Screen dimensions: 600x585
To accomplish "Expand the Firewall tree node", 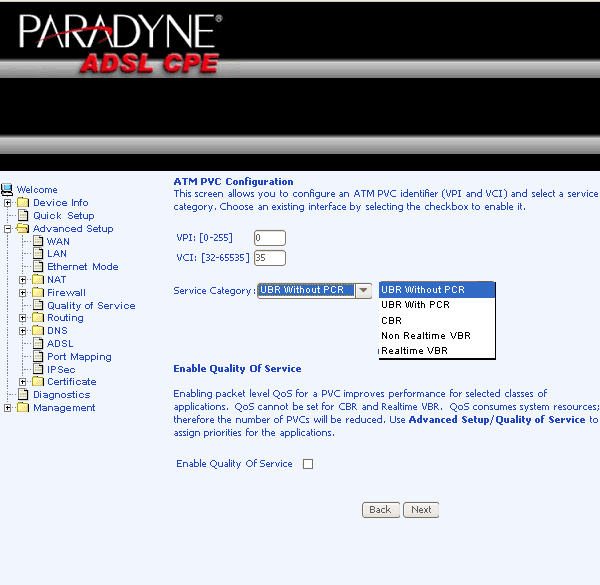I will [x=23, y=293].
